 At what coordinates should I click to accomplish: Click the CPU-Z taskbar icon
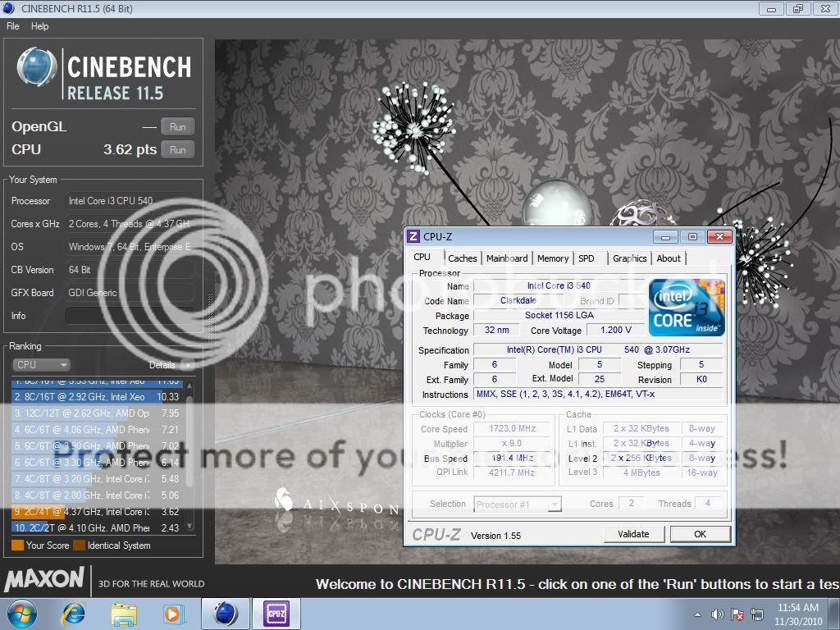(276, 614)
